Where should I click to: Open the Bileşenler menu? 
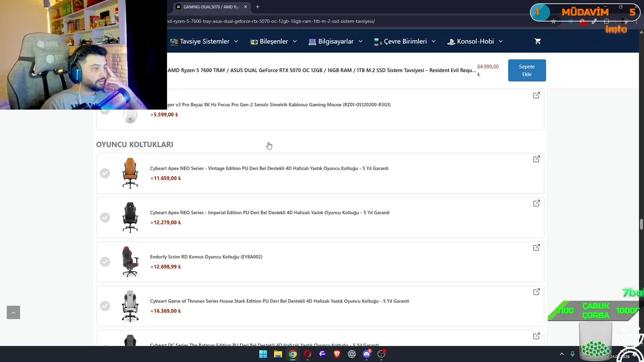(274, 41)
